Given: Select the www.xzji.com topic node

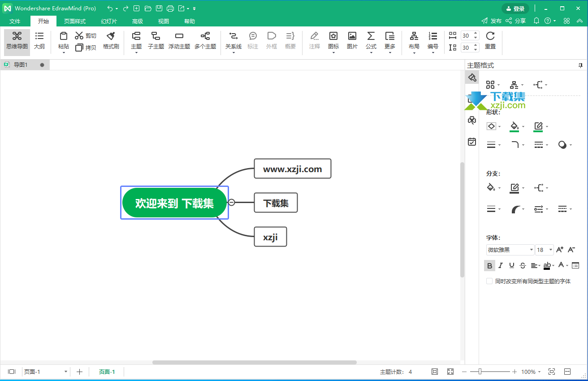Looking at the screenshot, I should point(292,169).
